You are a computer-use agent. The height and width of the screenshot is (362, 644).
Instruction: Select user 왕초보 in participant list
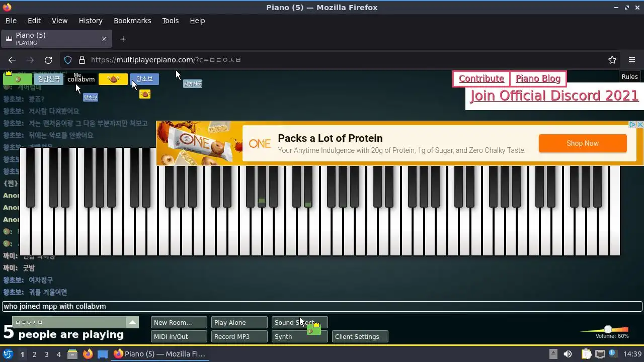click(x=144, y=79)
